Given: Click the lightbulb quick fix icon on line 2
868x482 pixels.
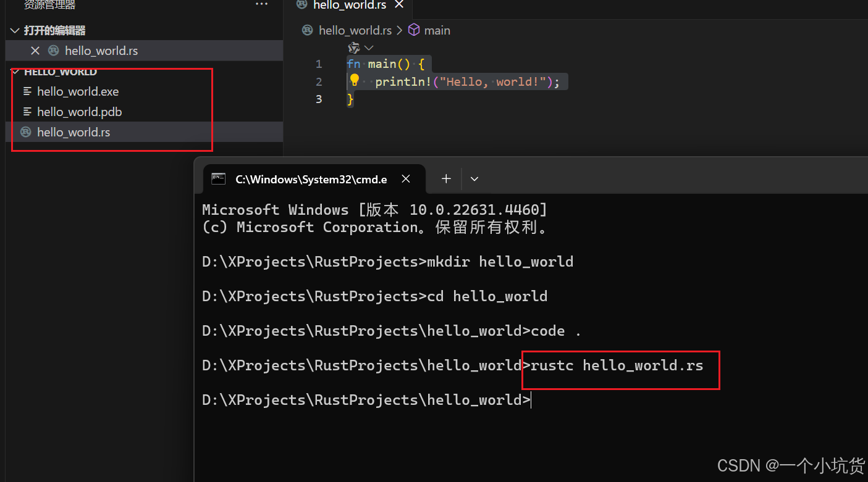Looking at the screenshot, I should point(354,80).
